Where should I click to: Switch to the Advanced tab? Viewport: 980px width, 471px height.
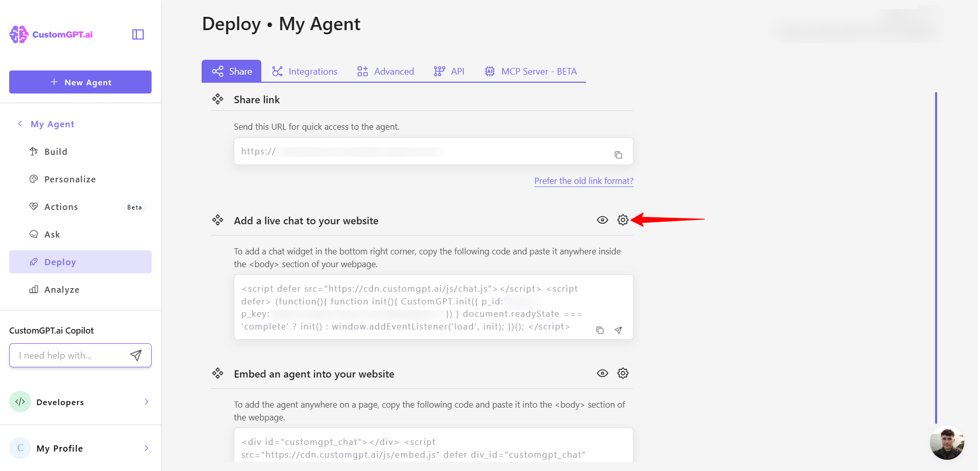(385, 71)
